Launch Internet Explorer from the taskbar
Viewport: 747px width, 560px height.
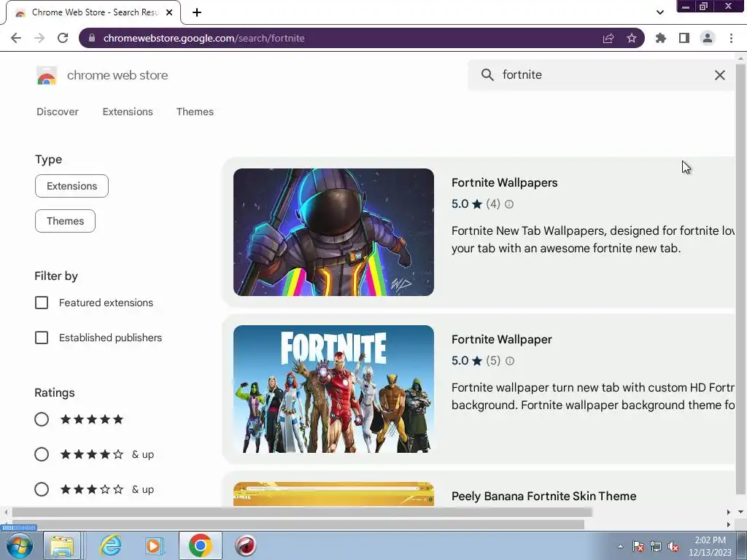(110, 545)
